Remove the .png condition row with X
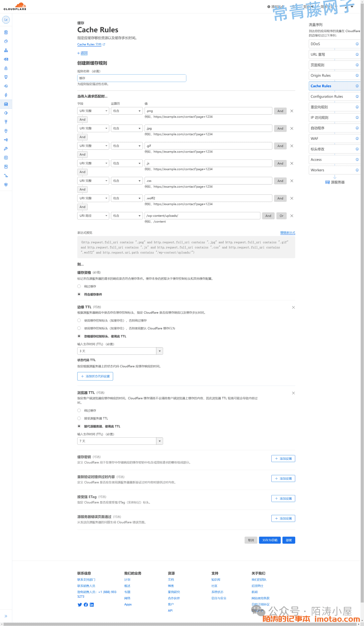 click(x=292, y=111)
